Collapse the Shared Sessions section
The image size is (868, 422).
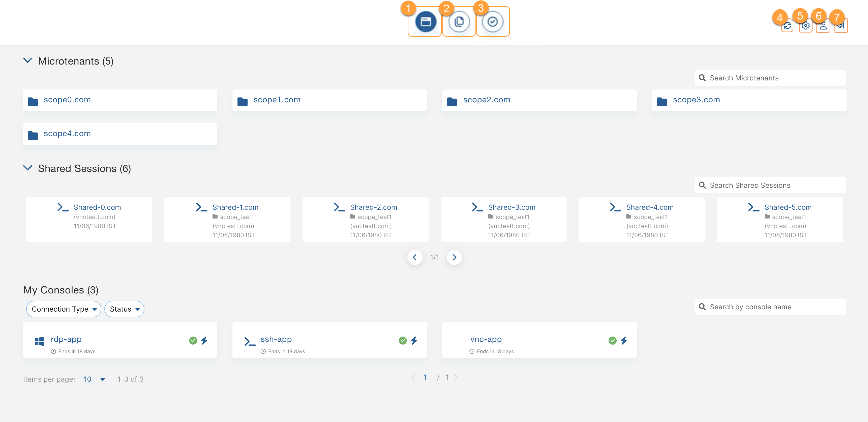(x=28, y=168)
